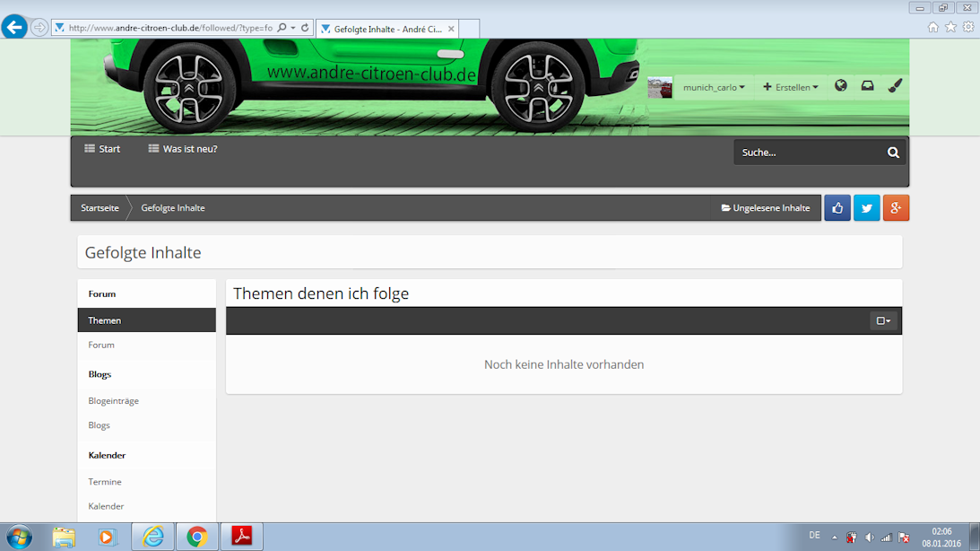The width and height of the screenshot is (980, 551).
Task: Click the paintbrush theme icon
Action: 895,85
